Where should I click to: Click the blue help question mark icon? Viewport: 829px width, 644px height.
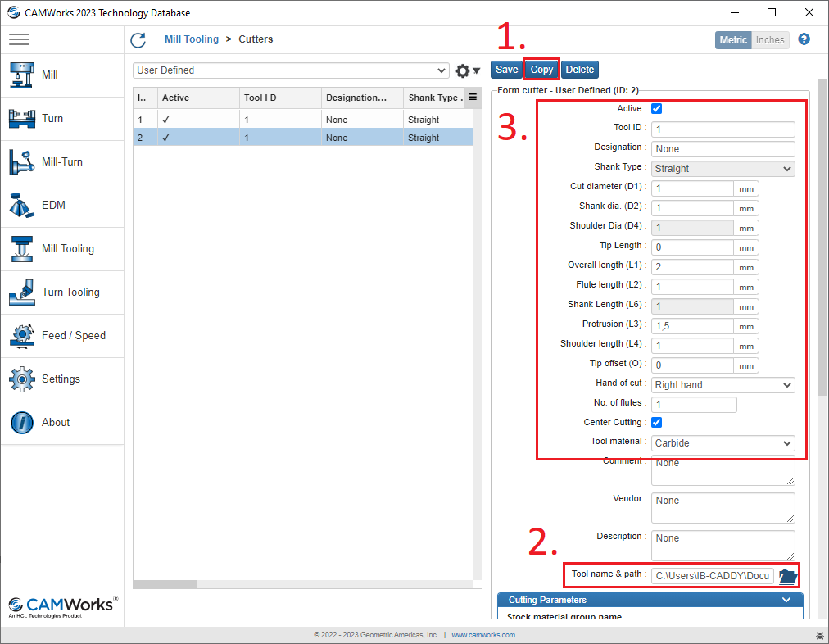(x=804, y=39)
